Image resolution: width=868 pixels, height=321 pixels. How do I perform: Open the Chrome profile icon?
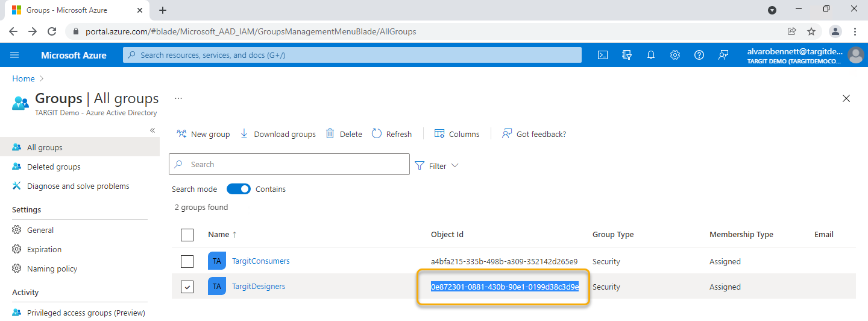[835, 31]
